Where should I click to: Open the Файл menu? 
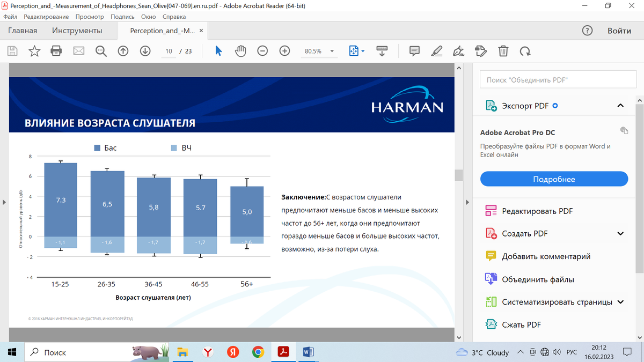[10, 17]
